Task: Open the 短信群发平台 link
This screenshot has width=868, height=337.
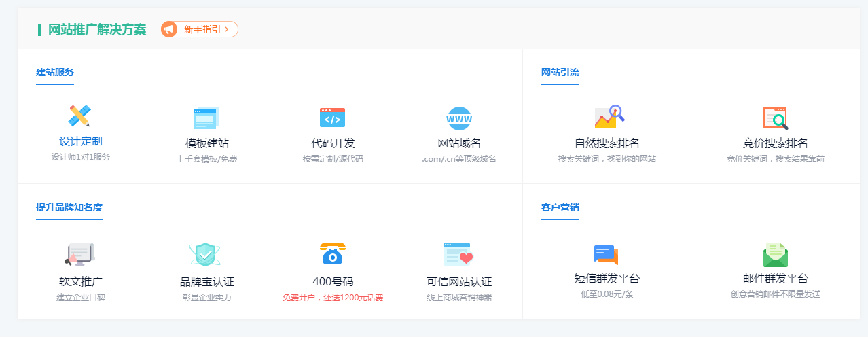Action: click(x=607, y=279)
